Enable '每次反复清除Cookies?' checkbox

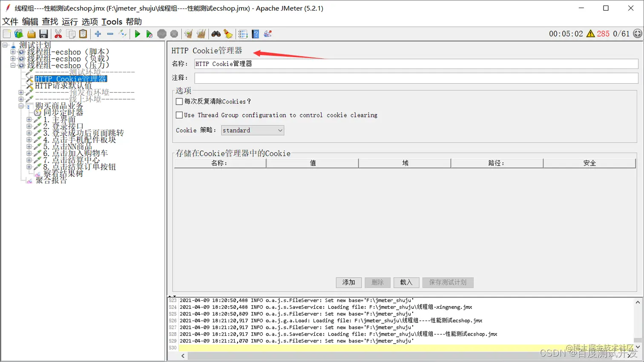pyautogui.click(x=179, y=101)
